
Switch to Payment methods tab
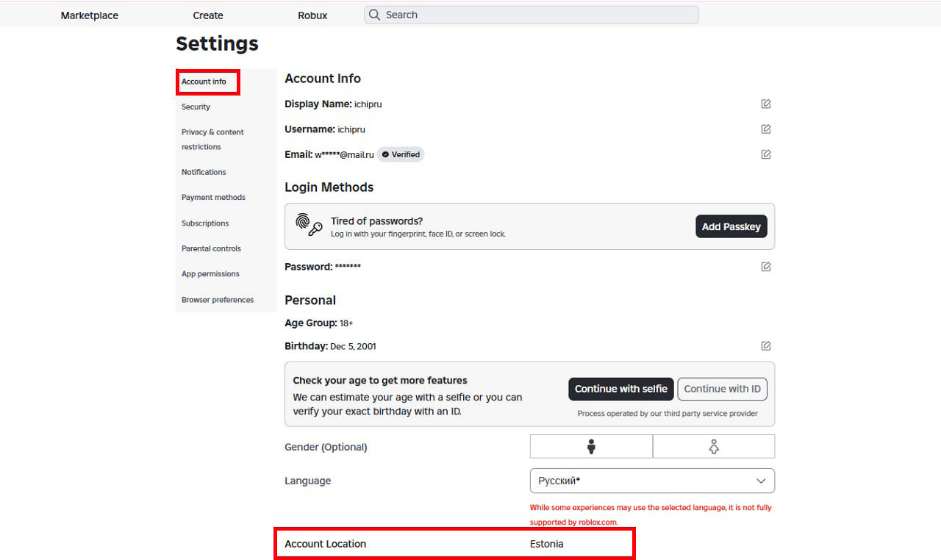[213, 198]
